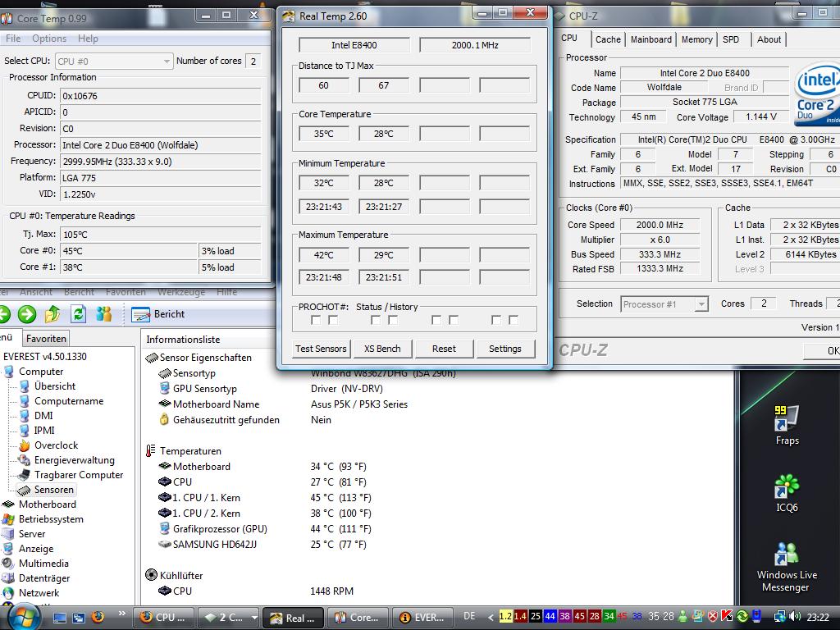Expand the quick launch overflow chevron
The height and width of the screenshot is (630, 840).
coord(121,614)
